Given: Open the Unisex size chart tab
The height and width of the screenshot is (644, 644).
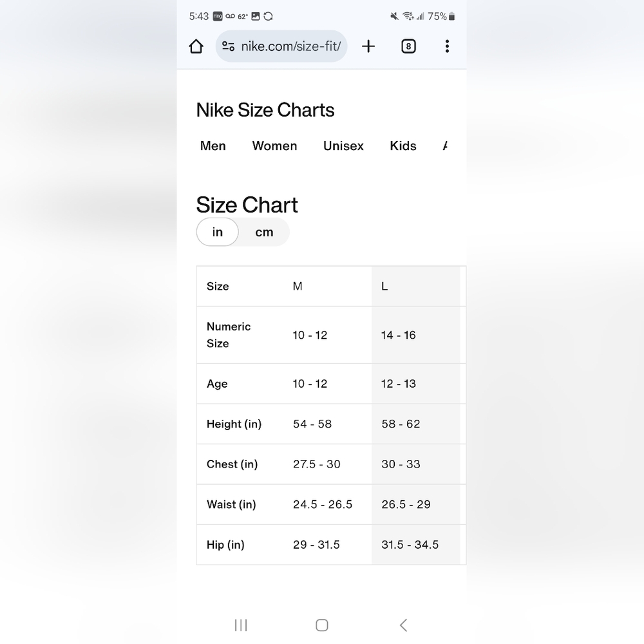Looking at the screenshot, I should pyautogui.click(x=343, y=146).
